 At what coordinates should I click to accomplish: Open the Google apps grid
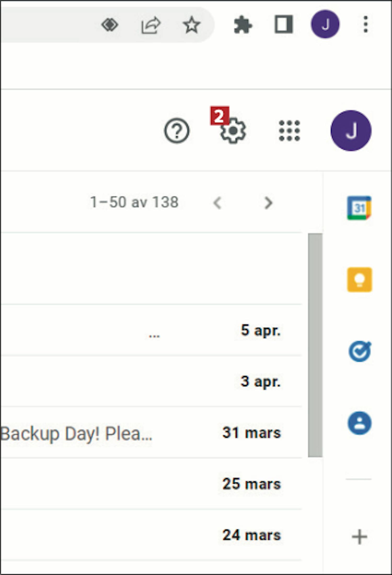[x=289, y=131]
